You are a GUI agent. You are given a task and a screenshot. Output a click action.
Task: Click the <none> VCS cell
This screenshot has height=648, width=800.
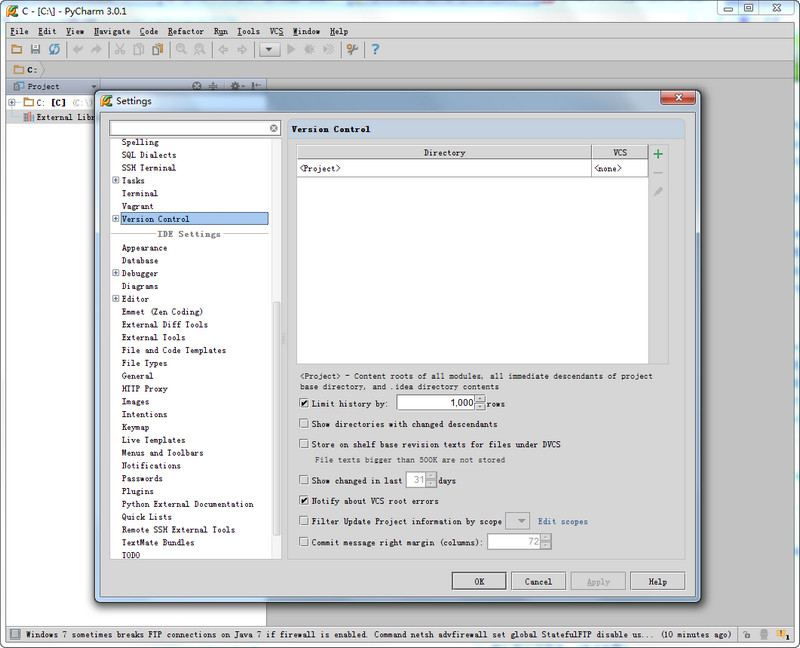click(620, 168)
